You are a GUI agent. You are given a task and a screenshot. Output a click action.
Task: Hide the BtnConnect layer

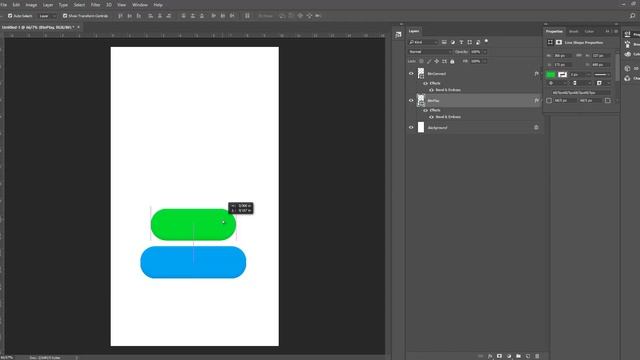[411, 73]
